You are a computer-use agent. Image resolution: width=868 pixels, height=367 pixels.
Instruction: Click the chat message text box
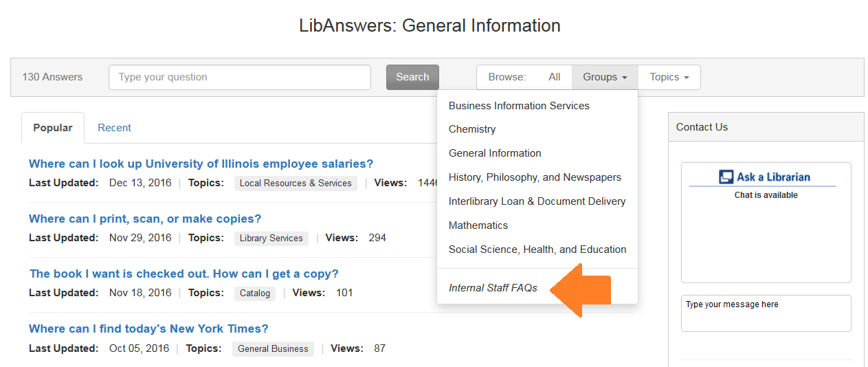(766, 313)
